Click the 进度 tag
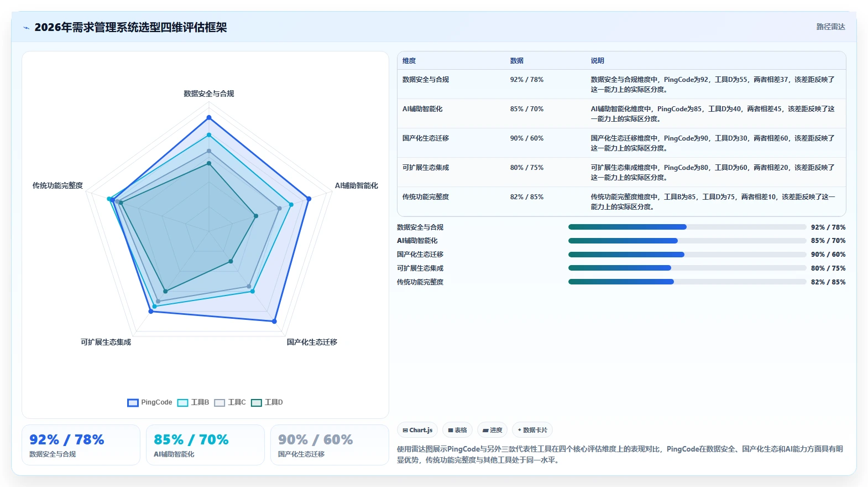Viewport: 868px width, 487px height. (492, 430)
